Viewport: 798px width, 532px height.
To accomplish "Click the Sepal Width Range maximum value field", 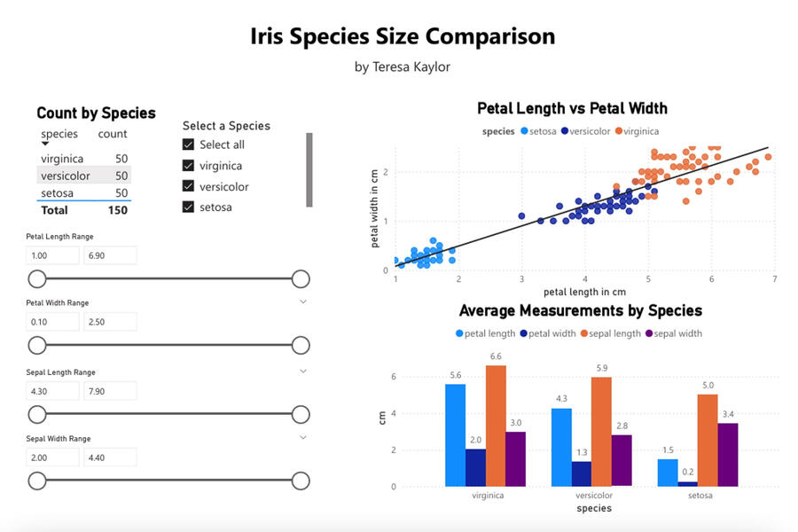I will point(110,458).
